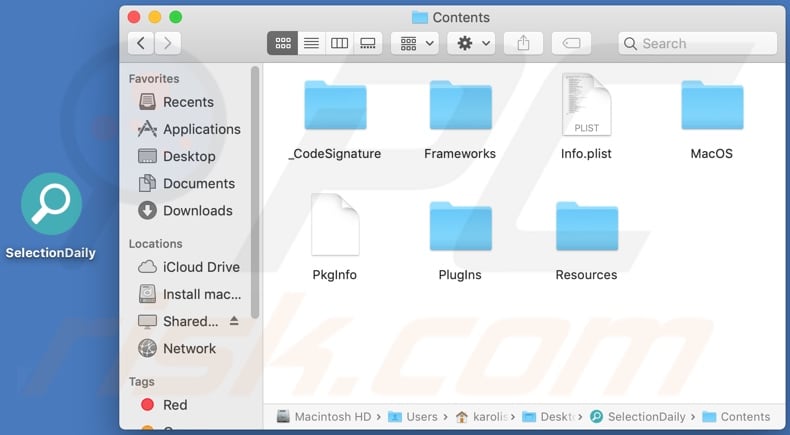Open the gear action menu
This screenshot has height=435, width=790.
(472, 43)
